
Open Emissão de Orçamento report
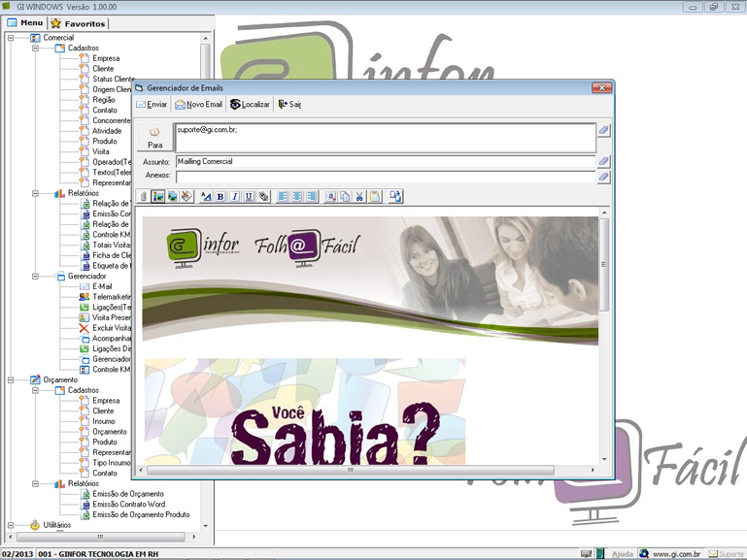[x=127, y=494]
